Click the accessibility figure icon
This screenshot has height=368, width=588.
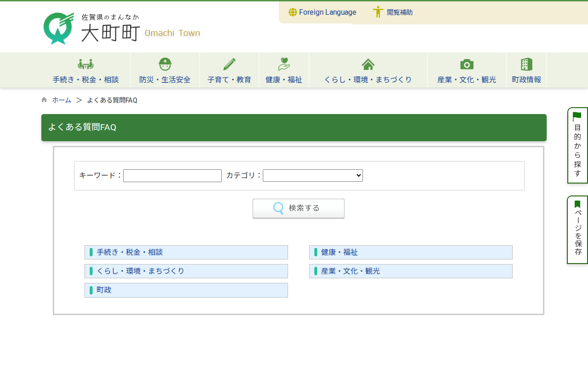coord(378,12)
